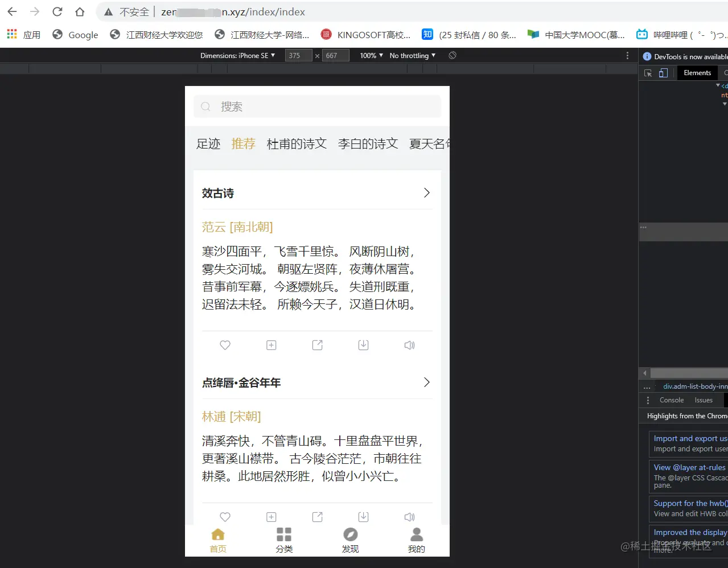This screenshot has height=568, width=728.
Task: Select the 李白的诗文 tab
Action: [368, 144]
